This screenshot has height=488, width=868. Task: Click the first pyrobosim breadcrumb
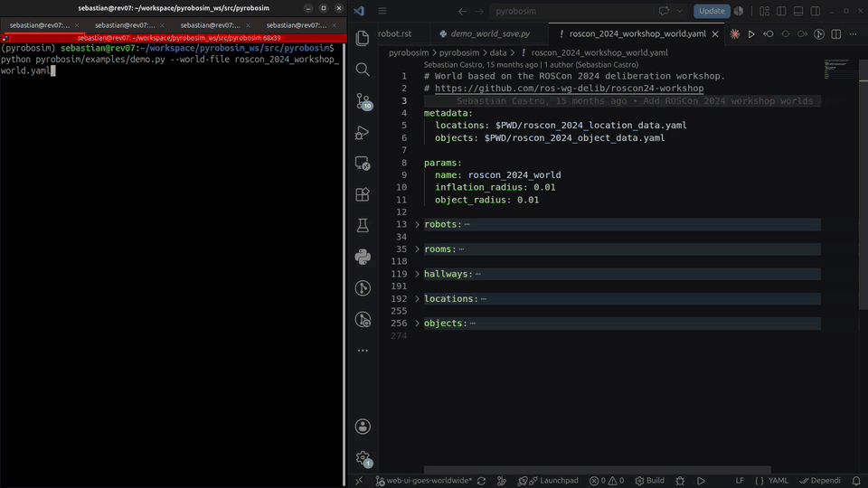click(x=409, y=52)
